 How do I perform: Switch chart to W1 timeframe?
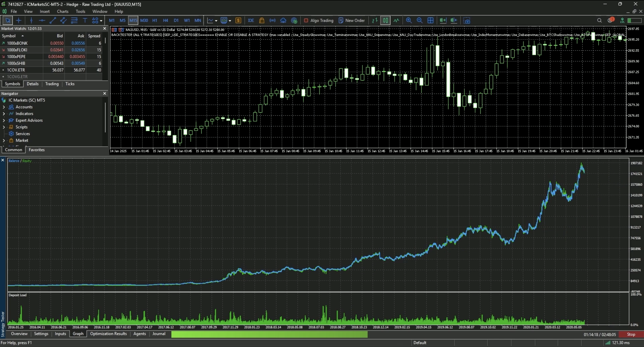187,21
